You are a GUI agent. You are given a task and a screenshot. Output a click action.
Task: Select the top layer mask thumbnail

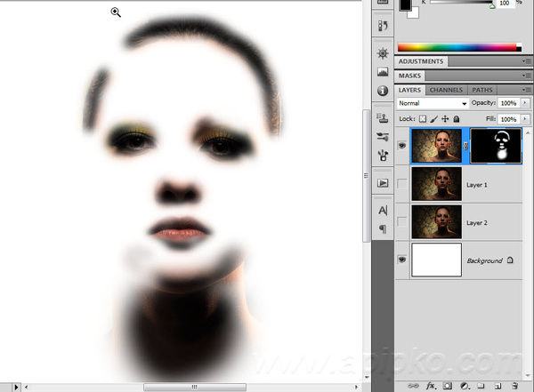[496, 146]
